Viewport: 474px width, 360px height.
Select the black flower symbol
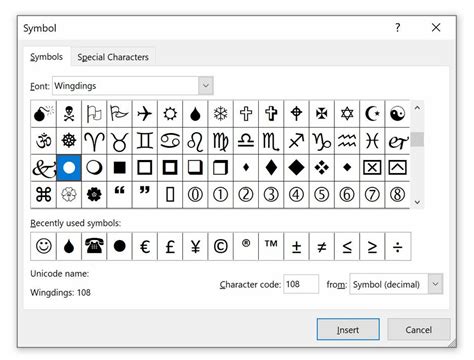tap(94, 195)
